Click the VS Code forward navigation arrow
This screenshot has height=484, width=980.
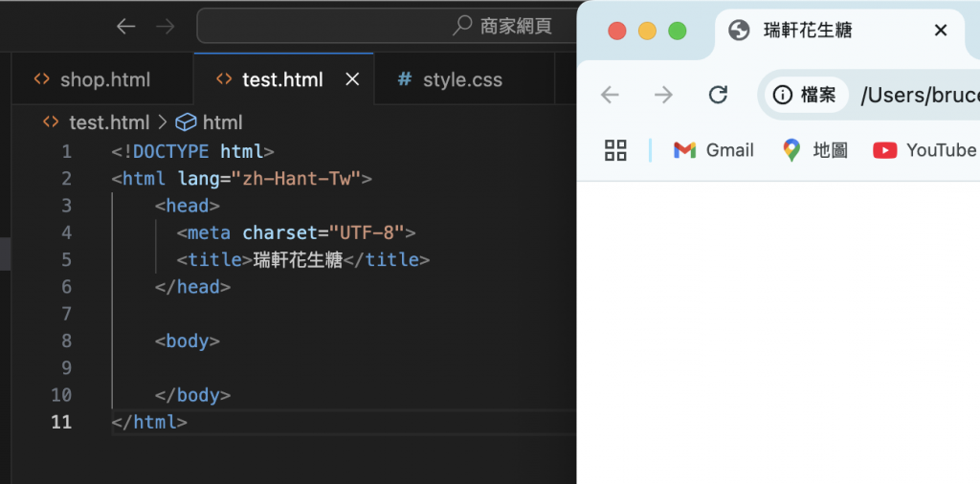[x=166, y=26]
